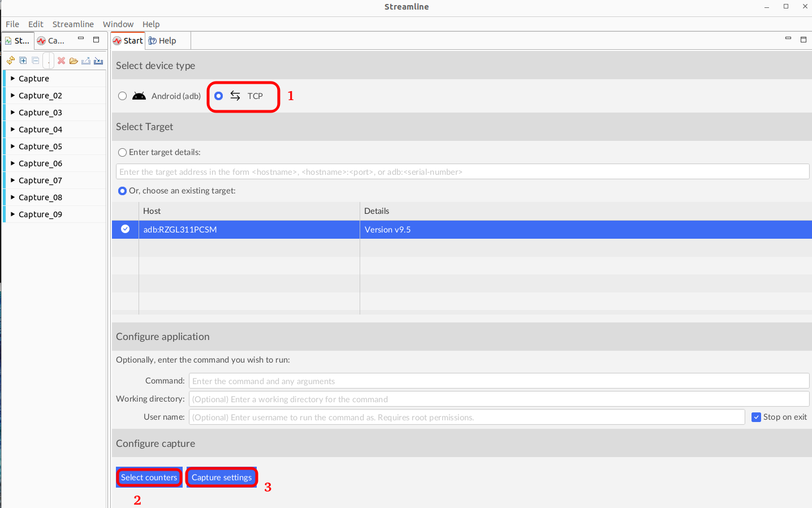Click the TCP arrows icon
Image resolution: width=812 pixels, height=508 pixels.
235,96
